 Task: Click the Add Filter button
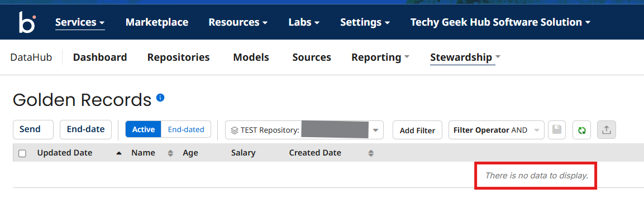click(x=417, y=130)
